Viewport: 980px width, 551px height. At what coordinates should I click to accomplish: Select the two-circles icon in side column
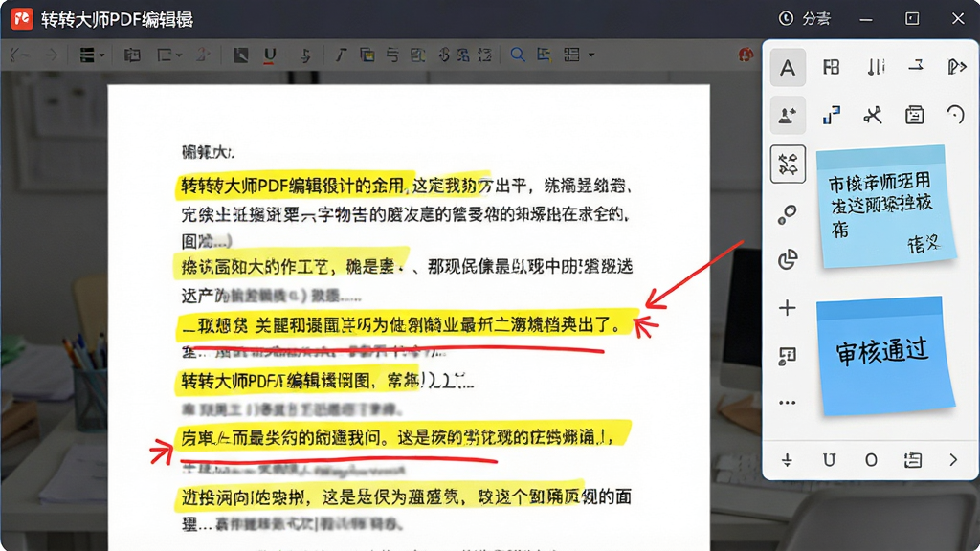[787, 214]
